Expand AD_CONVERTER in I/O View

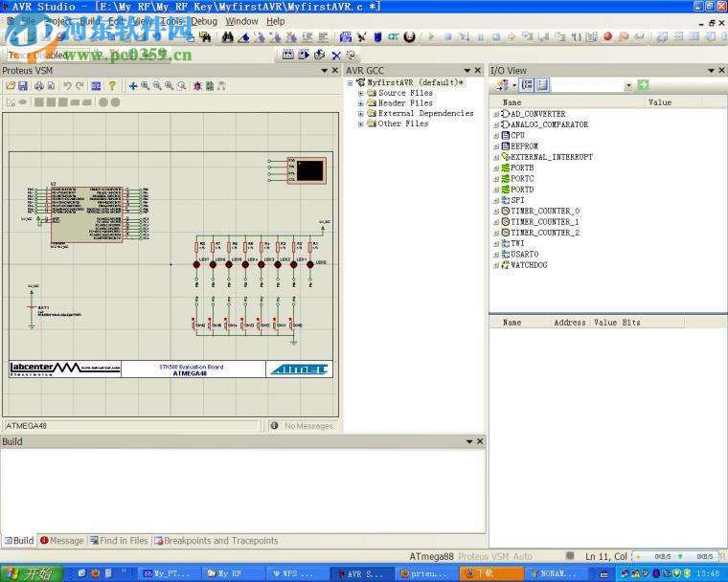click(496, 114)
